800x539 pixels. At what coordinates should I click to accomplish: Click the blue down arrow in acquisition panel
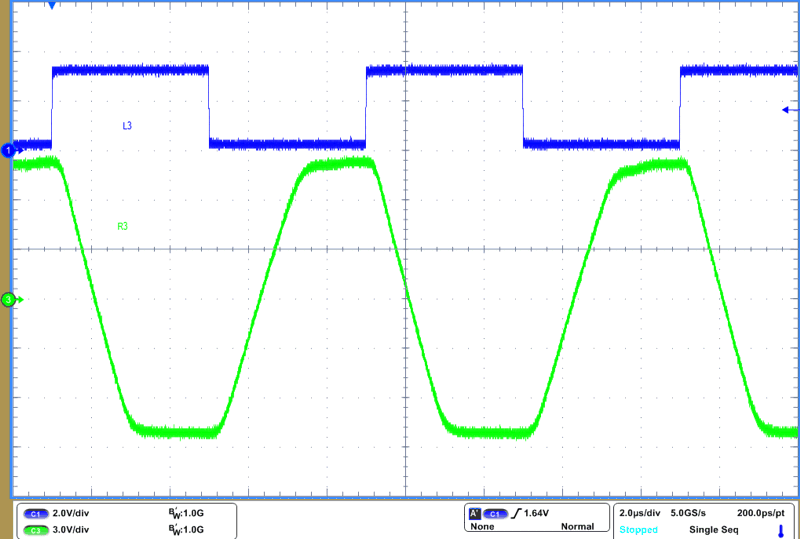coord(780,531)
